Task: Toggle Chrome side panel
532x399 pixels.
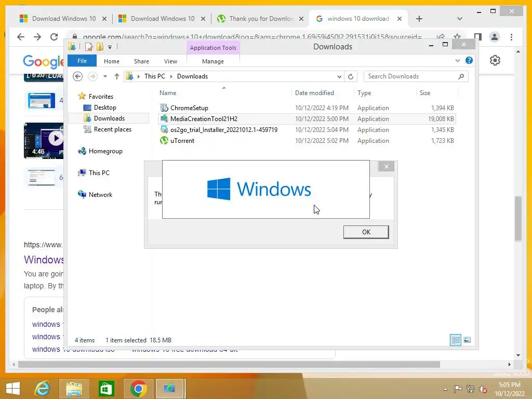Action: [478, 37]
